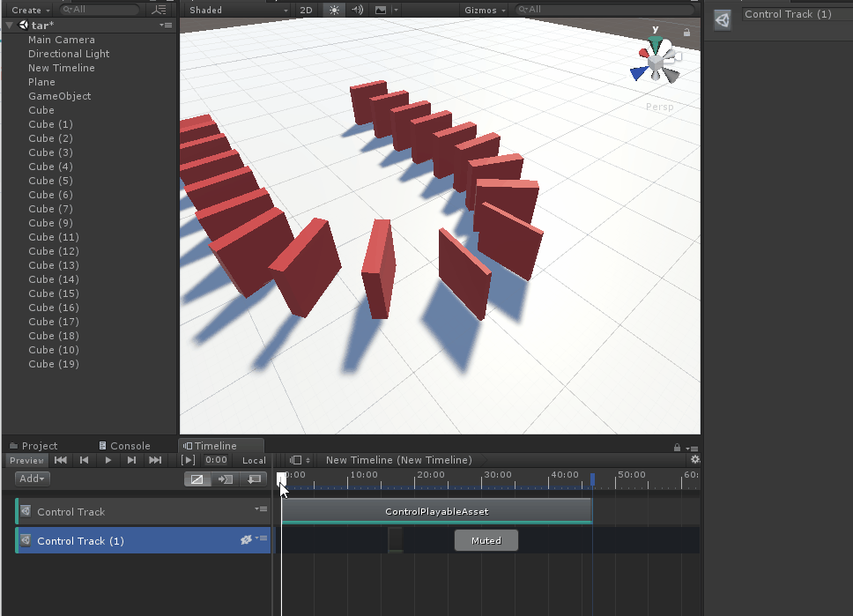Open Control Track options menu
This screenshot has width=853, height=616.
click(261, 509)
